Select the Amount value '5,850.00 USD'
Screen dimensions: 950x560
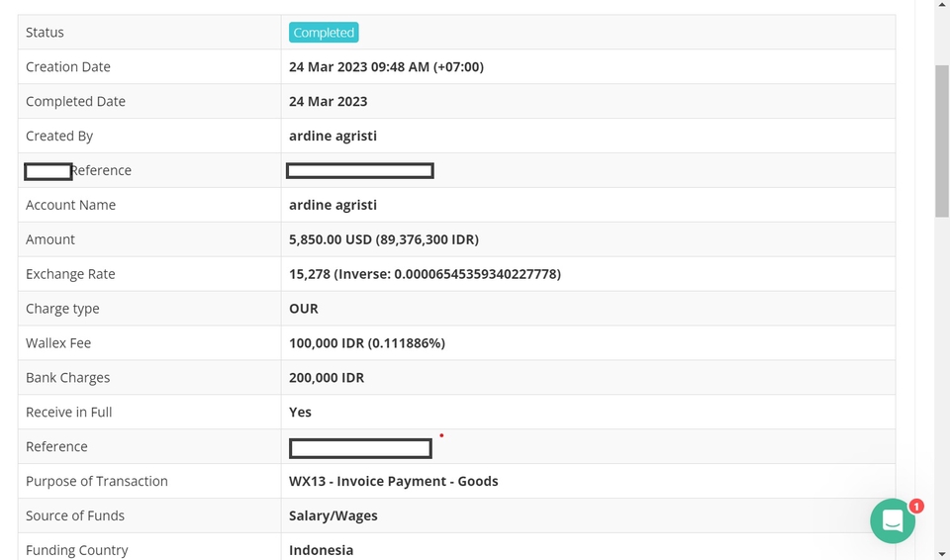pos(331,239)
